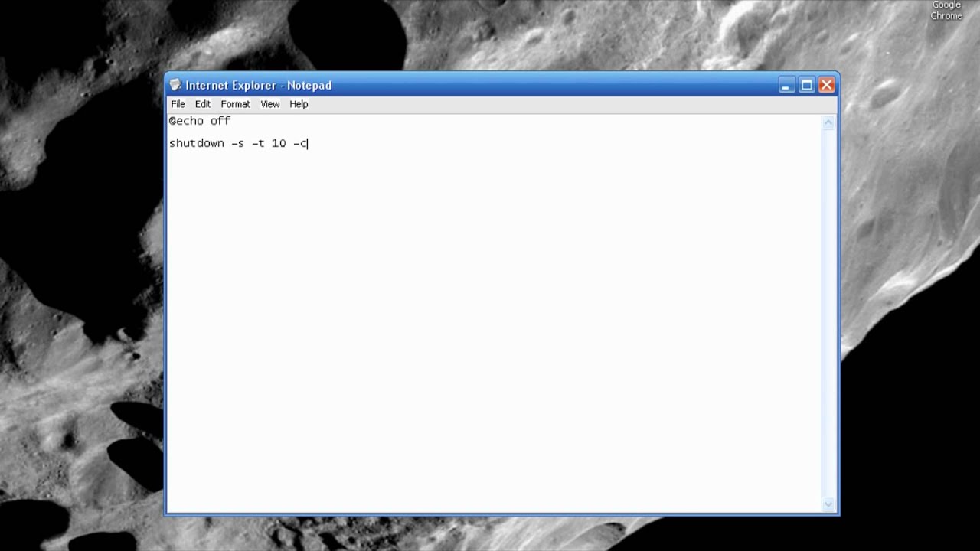Maximize the Notepad window
This screenshot has height=551, width=980.
tap(806, 85)
